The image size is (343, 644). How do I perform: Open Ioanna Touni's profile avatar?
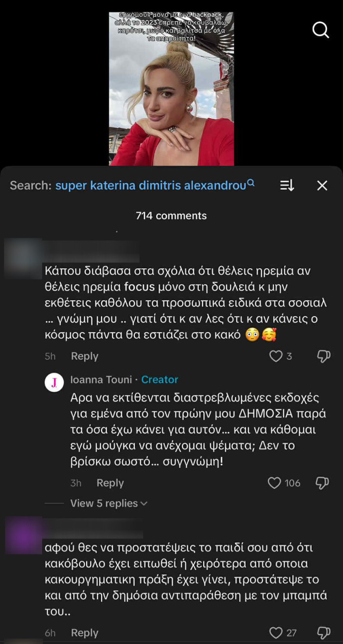click(54, 382)
